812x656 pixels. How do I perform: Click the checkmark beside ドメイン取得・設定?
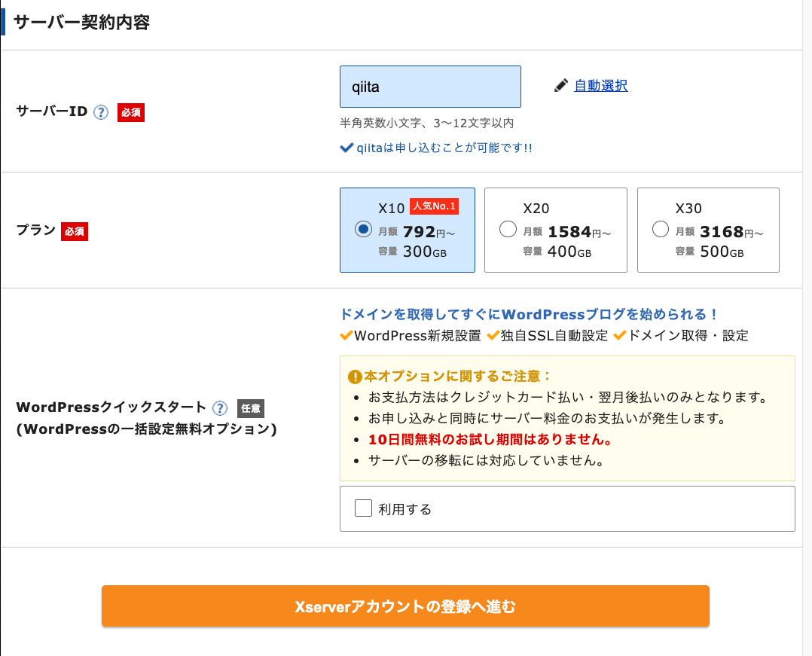coord(621,336)
